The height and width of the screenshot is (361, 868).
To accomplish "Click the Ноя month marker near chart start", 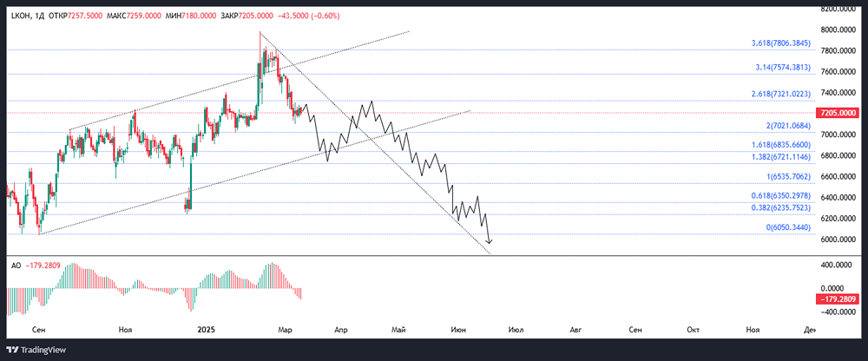I will [125, 330].
